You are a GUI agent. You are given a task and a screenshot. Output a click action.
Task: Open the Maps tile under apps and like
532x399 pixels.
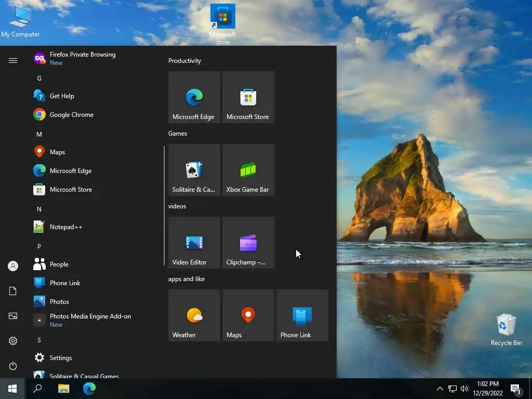(x=248, y=315)
